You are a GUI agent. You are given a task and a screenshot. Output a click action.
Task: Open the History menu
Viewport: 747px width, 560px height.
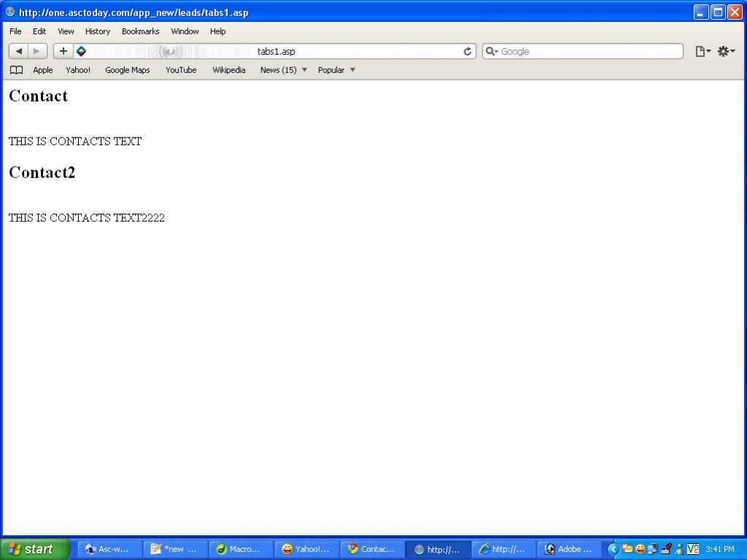(x=98, y=31)
